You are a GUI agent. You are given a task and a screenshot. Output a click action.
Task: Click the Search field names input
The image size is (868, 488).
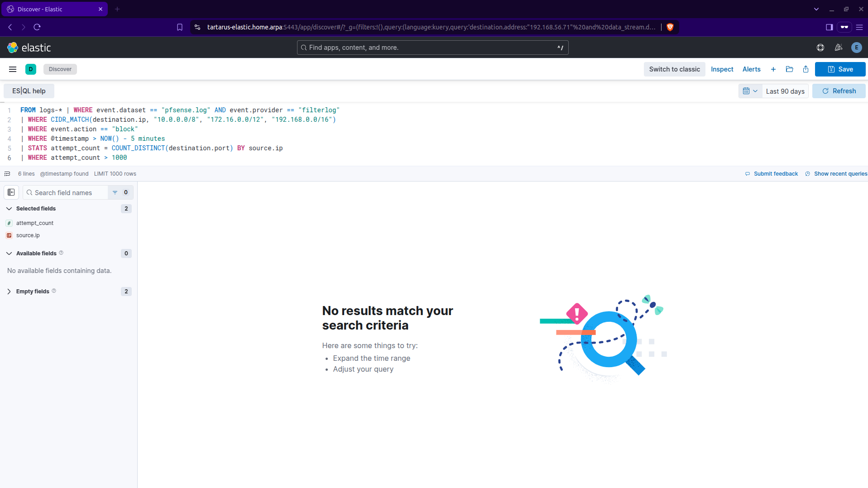[x=68, y=192]
